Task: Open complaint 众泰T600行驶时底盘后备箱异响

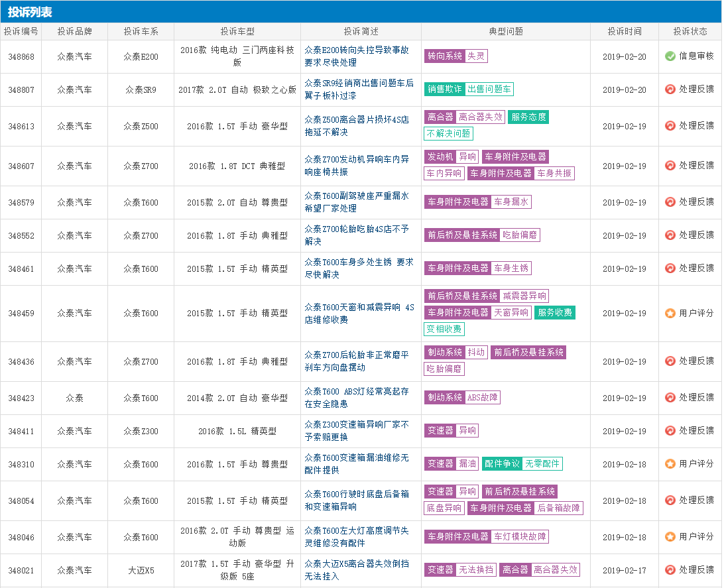Action: (357, 500)
